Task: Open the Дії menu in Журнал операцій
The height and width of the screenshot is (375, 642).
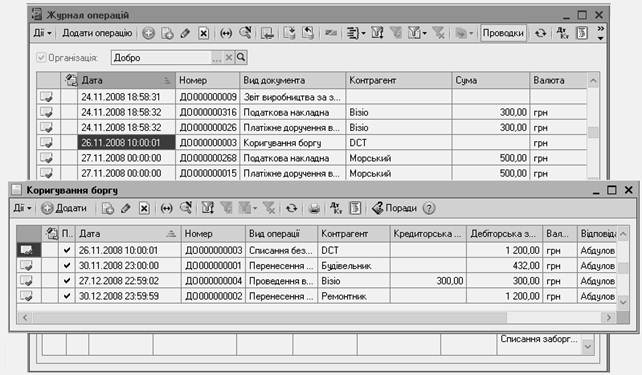Action: coord(42,33)
